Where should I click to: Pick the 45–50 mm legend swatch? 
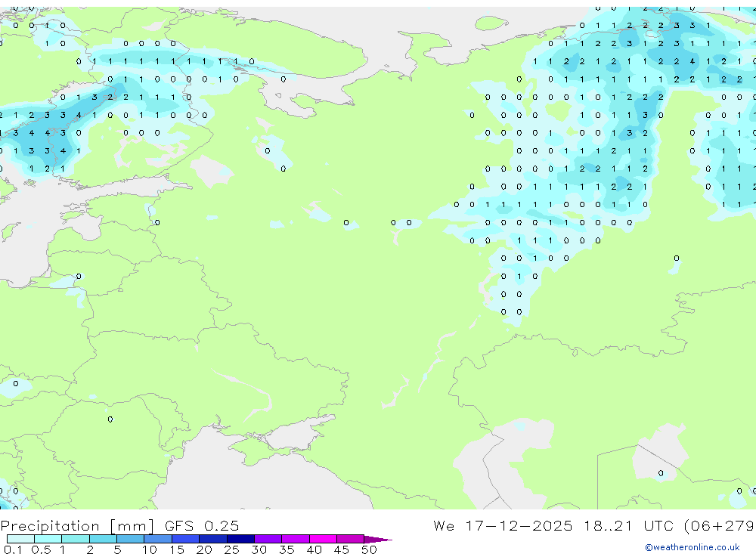click(x=350, y=539)
